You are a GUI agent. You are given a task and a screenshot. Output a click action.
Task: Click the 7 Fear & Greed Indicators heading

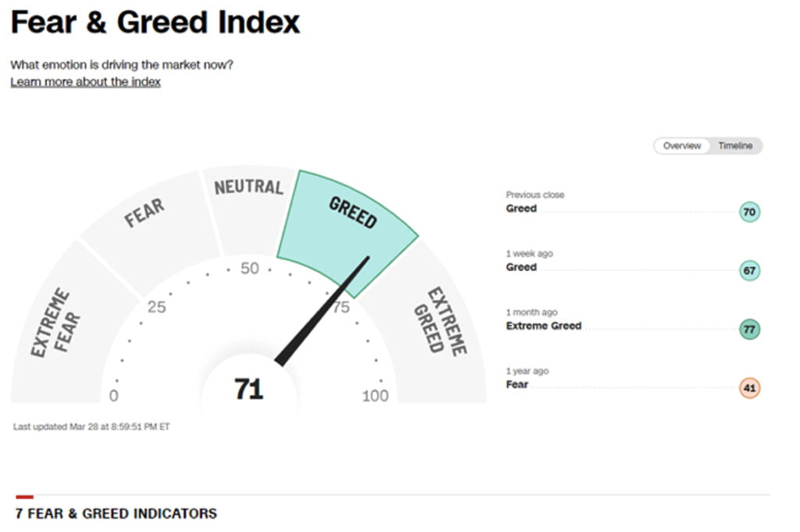pyautogui.click(x=116, y=513)
